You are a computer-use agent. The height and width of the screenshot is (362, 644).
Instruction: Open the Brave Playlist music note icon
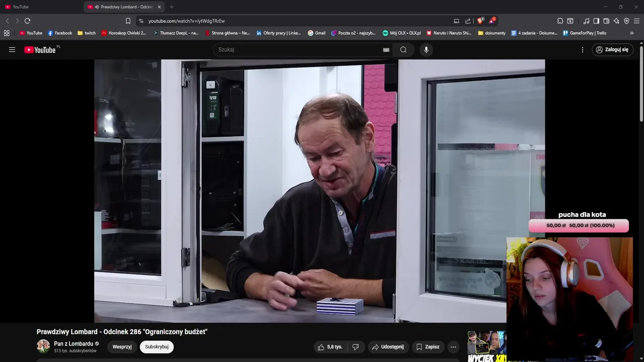(x=586, y=21)
